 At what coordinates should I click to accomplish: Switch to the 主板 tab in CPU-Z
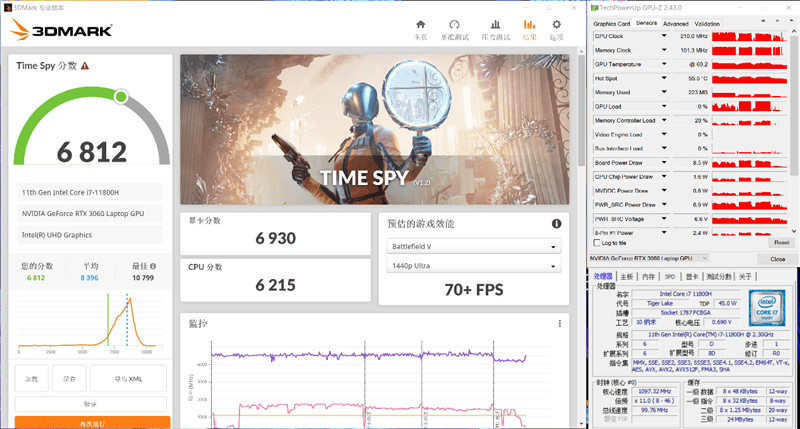click(627, 276)
